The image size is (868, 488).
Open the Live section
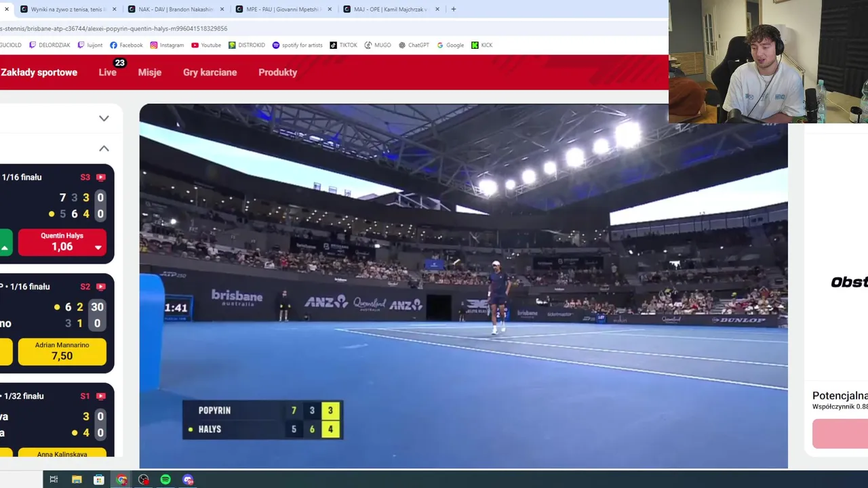(108, 73)
